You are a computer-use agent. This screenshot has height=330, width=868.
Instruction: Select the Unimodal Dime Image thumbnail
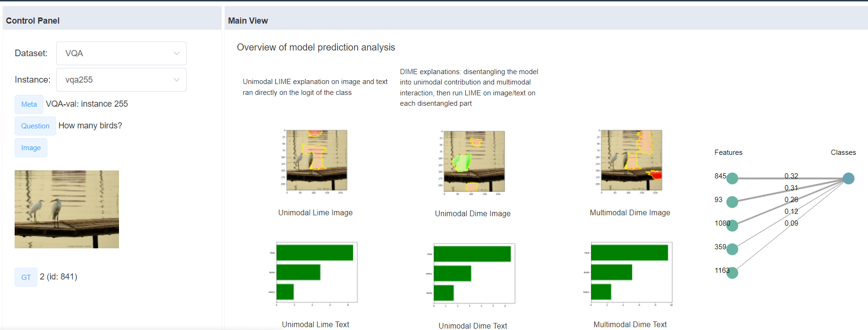[472, 162]
